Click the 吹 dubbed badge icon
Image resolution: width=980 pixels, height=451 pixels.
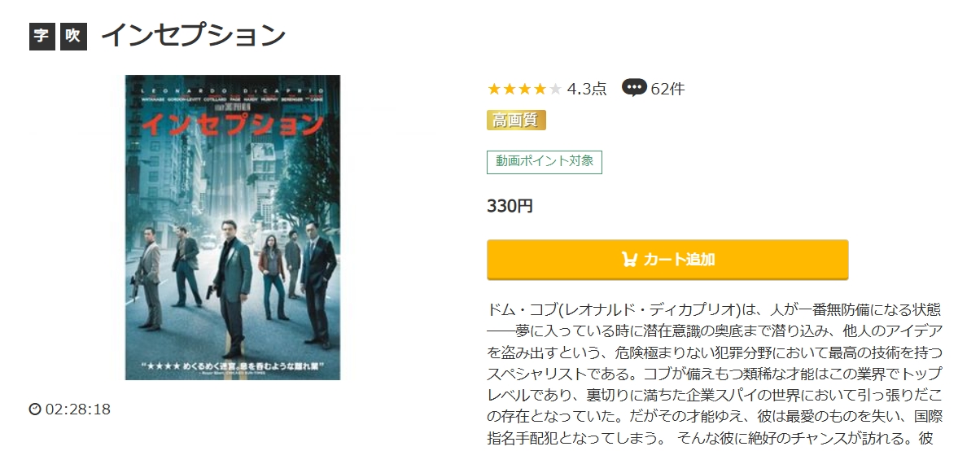(x=73, y=37)
